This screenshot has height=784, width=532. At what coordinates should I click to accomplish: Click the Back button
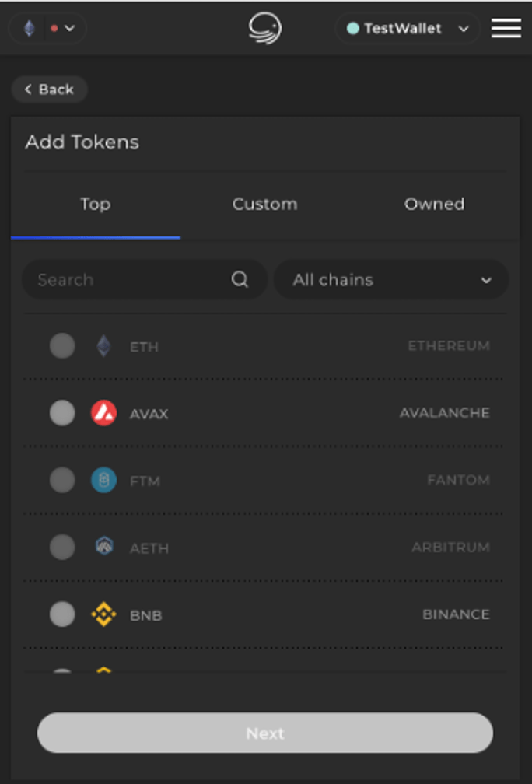(x=49, y=89)
